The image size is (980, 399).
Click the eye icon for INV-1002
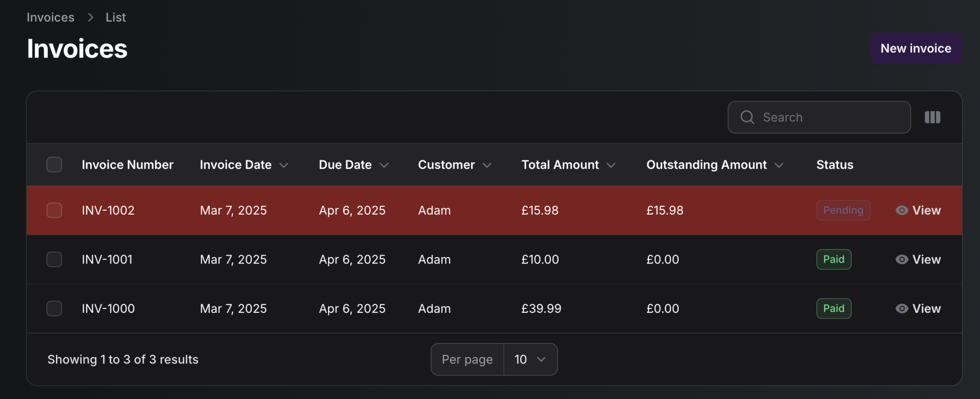tap(902, 210)
